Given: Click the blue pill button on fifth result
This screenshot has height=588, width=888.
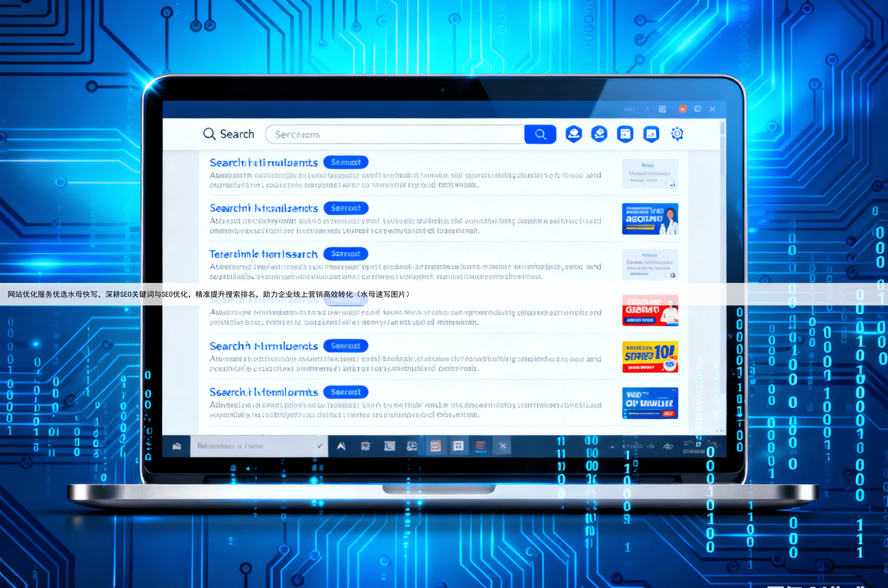Looking at the screenshot, I should pos(345,346).
